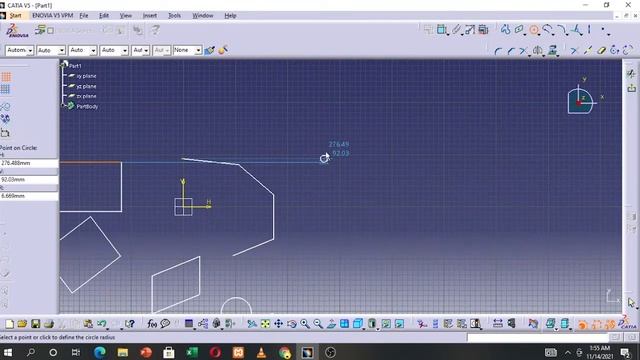Select PartBody in the tree
Screen dimensions: 640x360
[87, 106]
